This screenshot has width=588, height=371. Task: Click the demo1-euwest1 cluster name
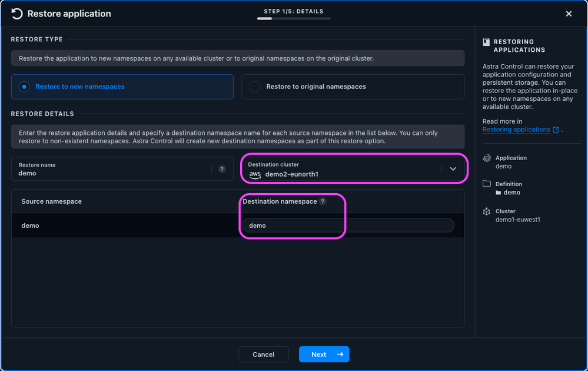pos(518,220)
